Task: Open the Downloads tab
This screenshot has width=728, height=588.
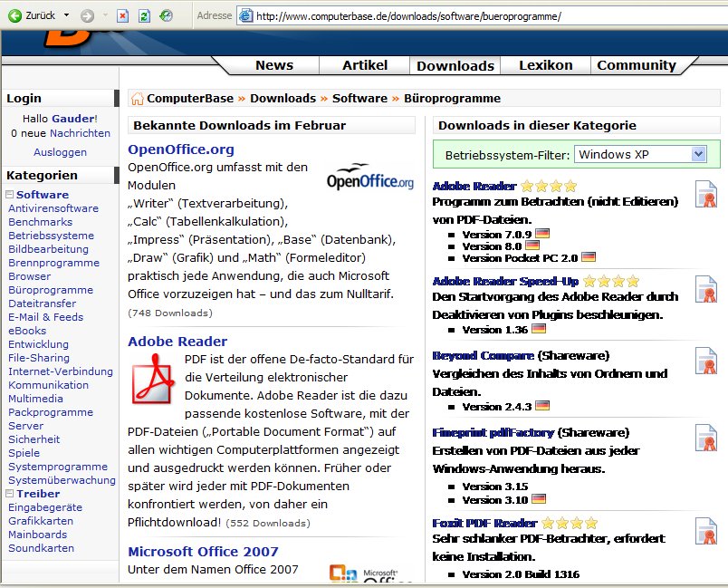Action: click(x=455, y=65)
